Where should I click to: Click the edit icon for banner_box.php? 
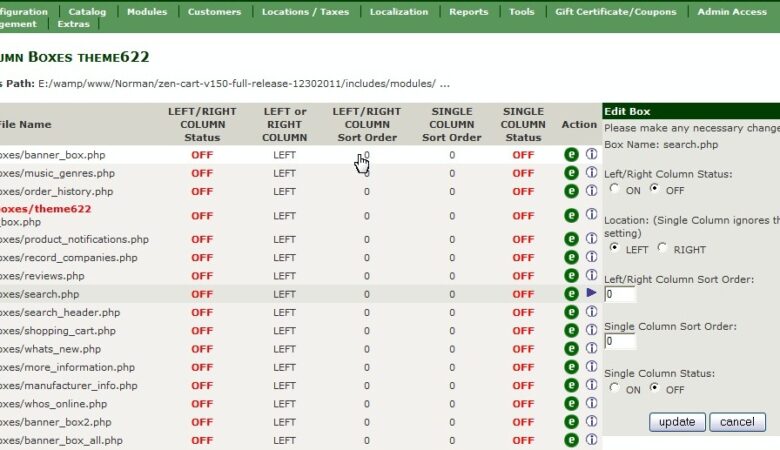click(571, 155)
